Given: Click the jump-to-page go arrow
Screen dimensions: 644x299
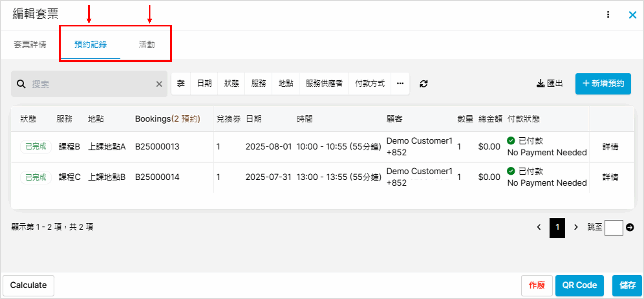Looking at the screenshot, I should point(630,227).
